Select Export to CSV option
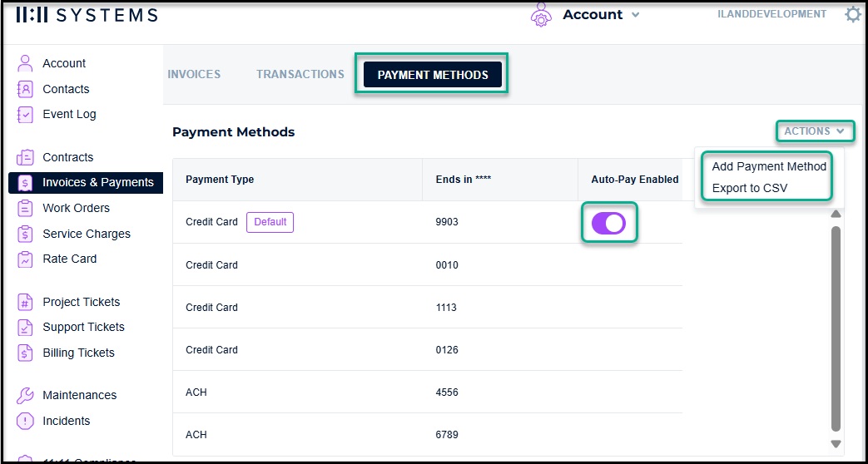This screenshot has height=464, width=868. pyautogui.click(x=750, y=188)
